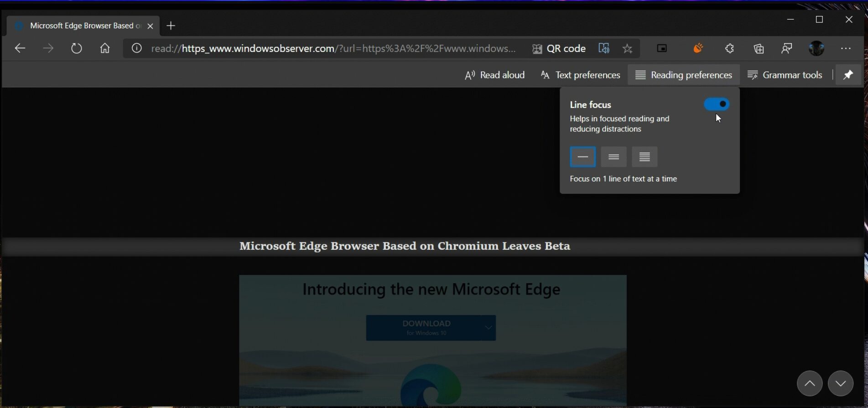Select focus on five lines option

tap(645, 157)
